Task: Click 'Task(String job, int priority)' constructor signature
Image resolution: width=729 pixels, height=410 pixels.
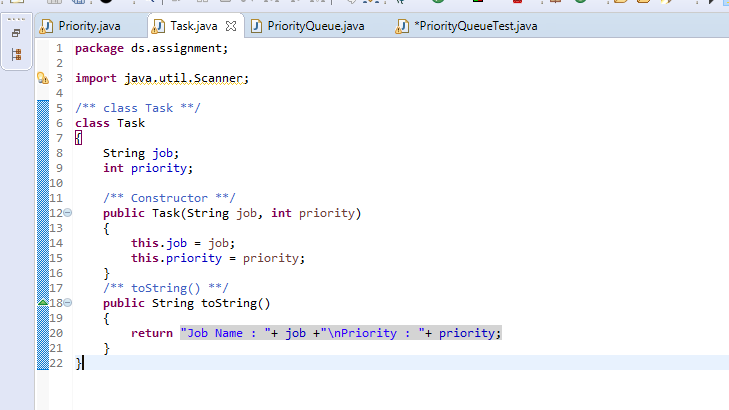Action: [257, 213]
